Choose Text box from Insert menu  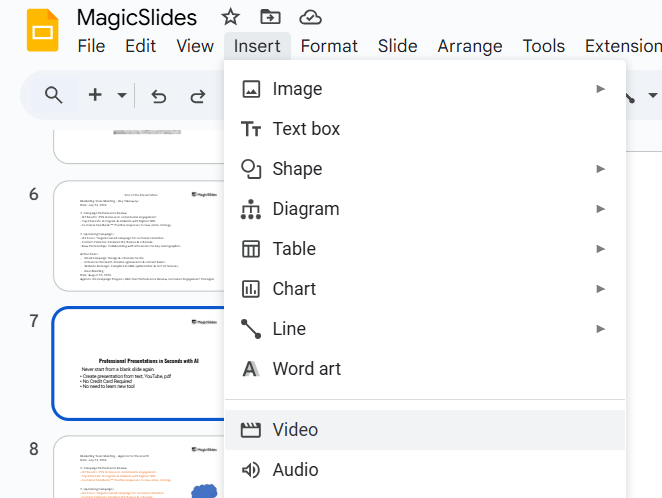point(306,129)
